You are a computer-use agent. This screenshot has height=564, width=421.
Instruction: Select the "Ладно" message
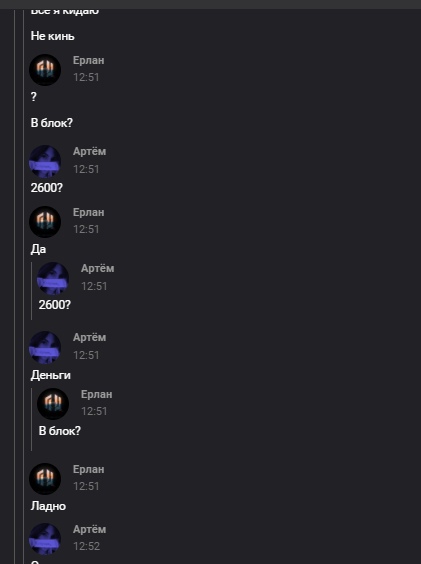[x=48, y=506]
